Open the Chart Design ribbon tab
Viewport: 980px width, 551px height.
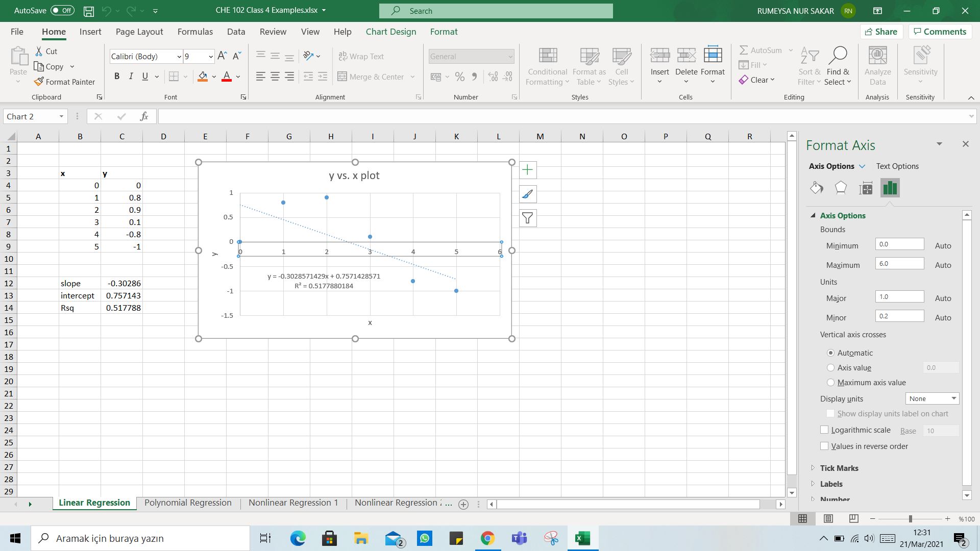(x=390, y=32)
